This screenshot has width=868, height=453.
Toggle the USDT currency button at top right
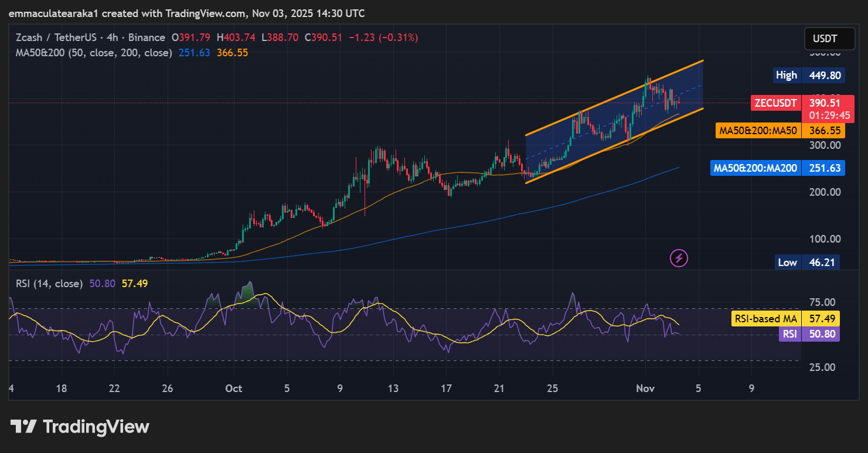point(829,38)
